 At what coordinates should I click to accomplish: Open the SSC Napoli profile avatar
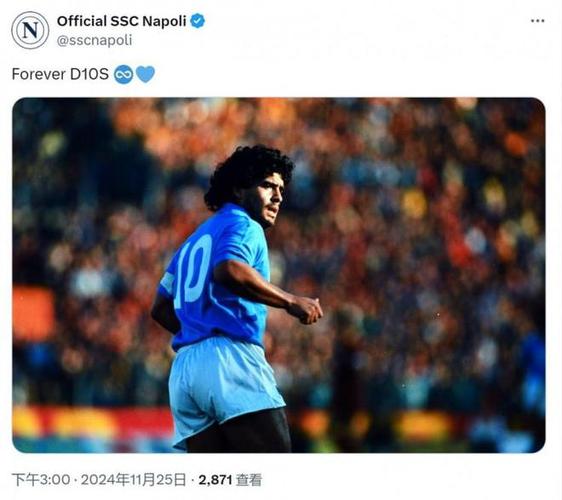[x=30, y=30]
